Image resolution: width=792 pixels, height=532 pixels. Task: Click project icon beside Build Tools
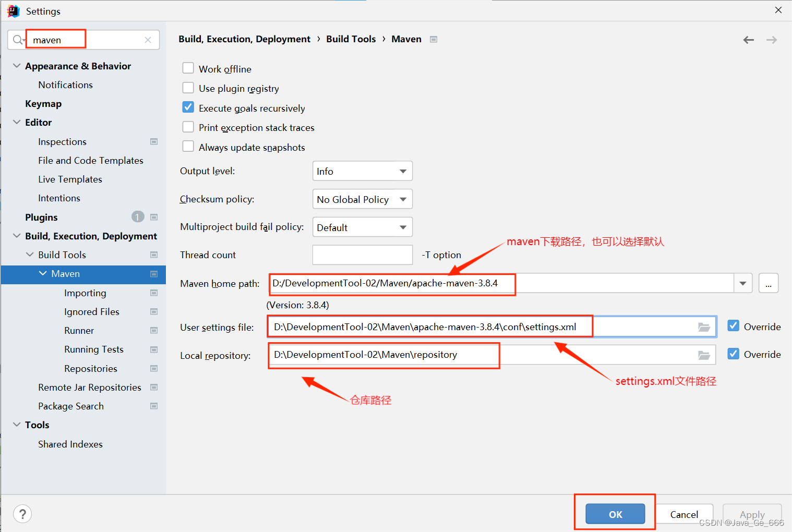point(154,255)
